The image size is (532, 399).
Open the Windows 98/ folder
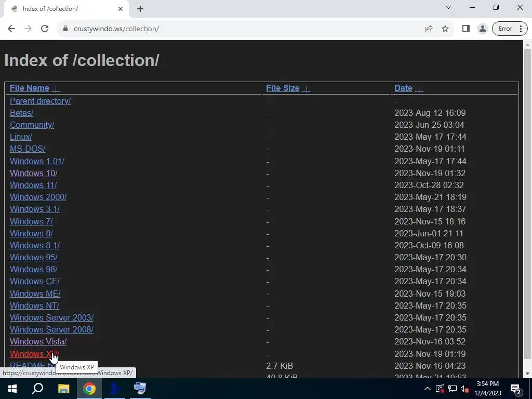pos(34,270)
